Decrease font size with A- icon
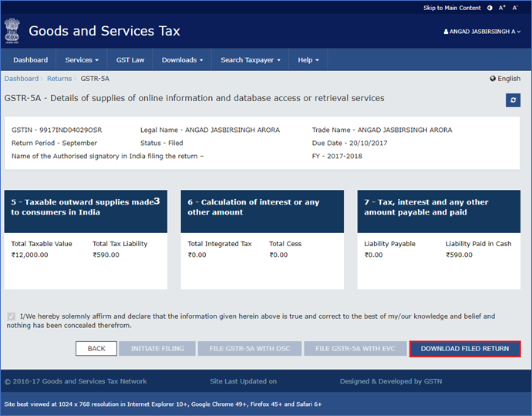The width and height of the screenshot is (532, 416). 515,8
